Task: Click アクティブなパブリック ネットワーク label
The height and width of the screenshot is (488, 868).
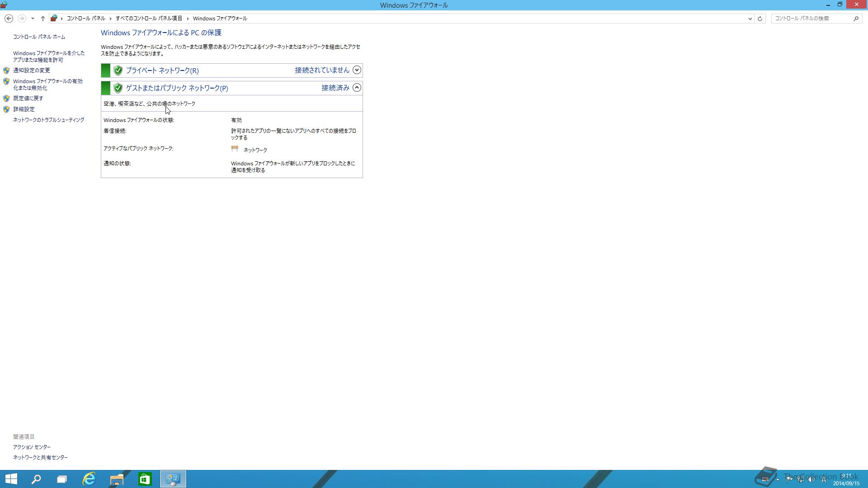Action: pyautogui.click(x=138, y=148)
